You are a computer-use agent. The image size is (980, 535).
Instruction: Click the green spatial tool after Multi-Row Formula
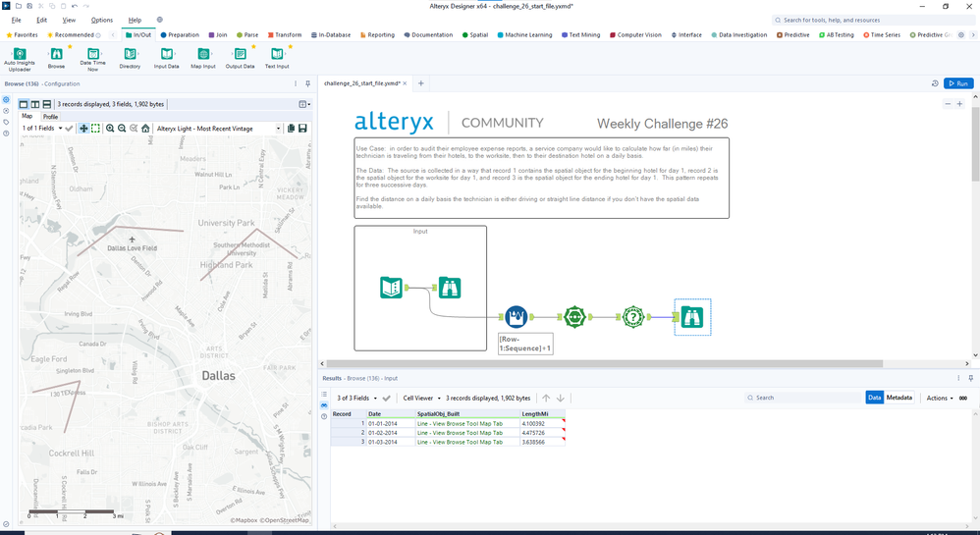point(574,317)
